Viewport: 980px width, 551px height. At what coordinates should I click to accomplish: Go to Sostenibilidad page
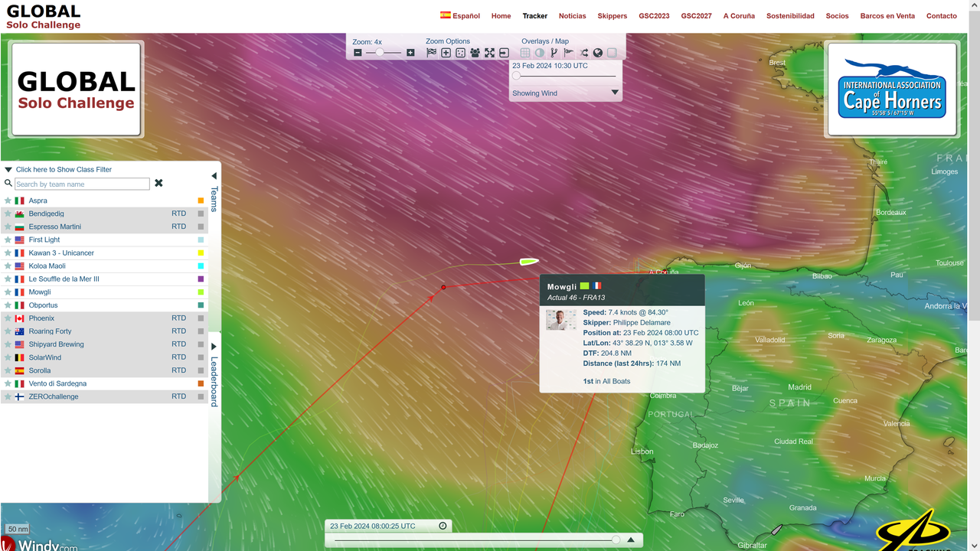click(790, 16)
